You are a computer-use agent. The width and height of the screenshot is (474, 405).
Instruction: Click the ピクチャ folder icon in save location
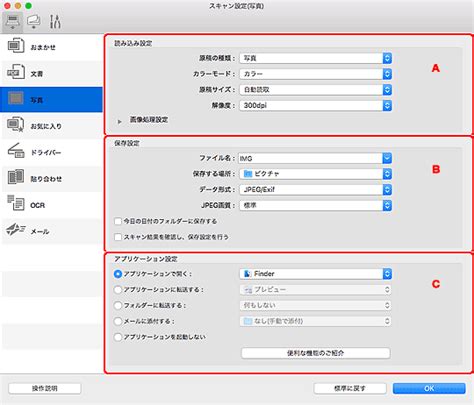click(248, 174)
